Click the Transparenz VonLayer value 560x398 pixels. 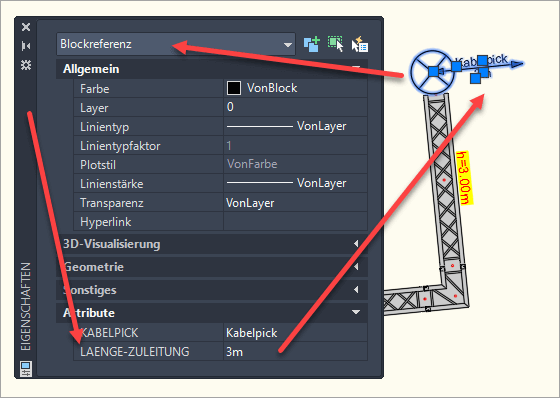coord(250,203)
